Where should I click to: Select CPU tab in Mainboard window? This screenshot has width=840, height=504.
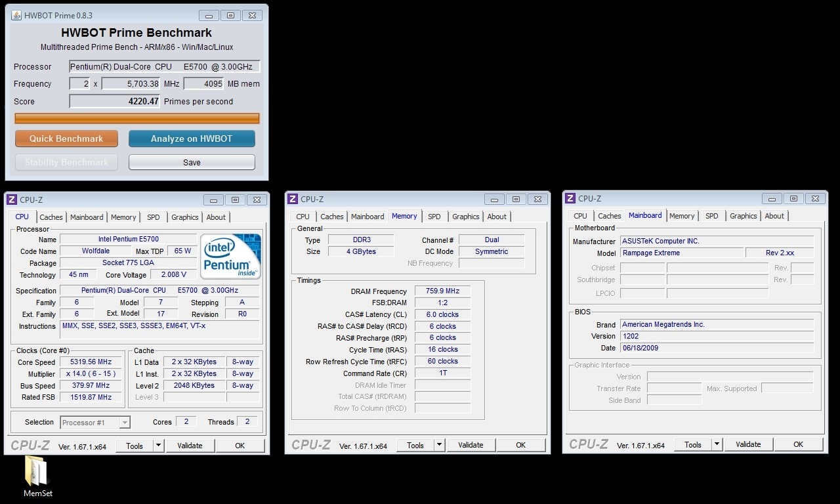tap(581, 216)
